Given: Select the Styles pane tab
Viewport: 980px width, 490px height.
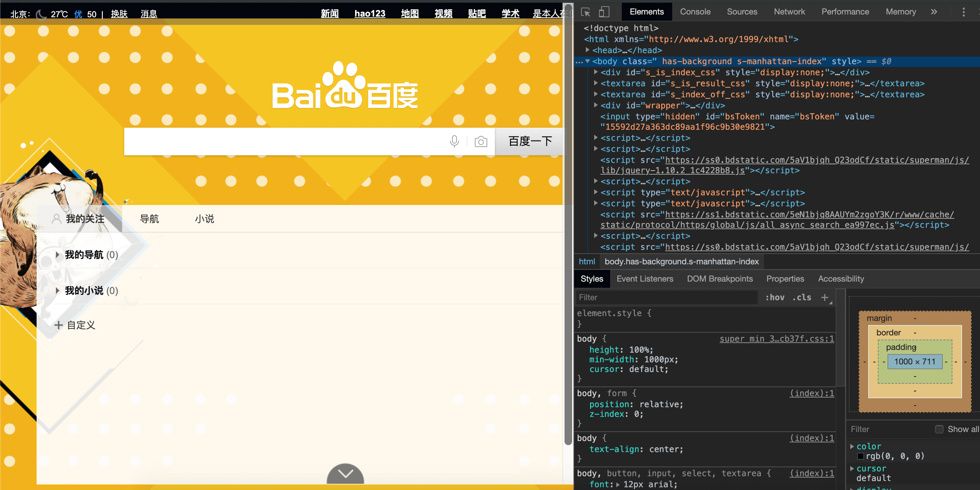Looking at the screenshot, I should pos(592,279).
